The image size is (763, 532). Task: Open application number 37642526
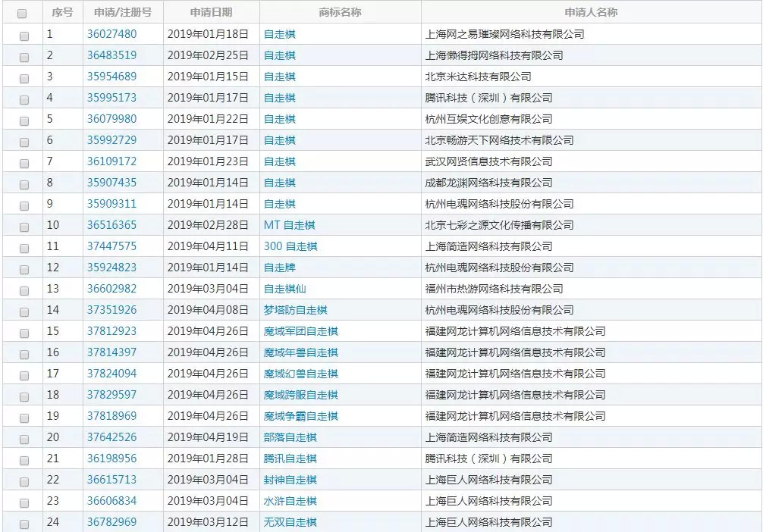112,437
